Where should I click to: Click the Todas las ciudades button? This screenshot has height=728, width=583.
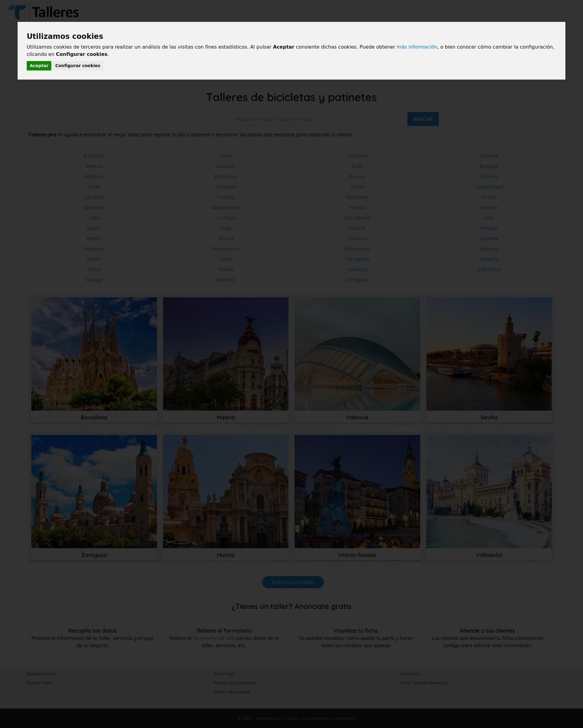[x=293, y=582]
